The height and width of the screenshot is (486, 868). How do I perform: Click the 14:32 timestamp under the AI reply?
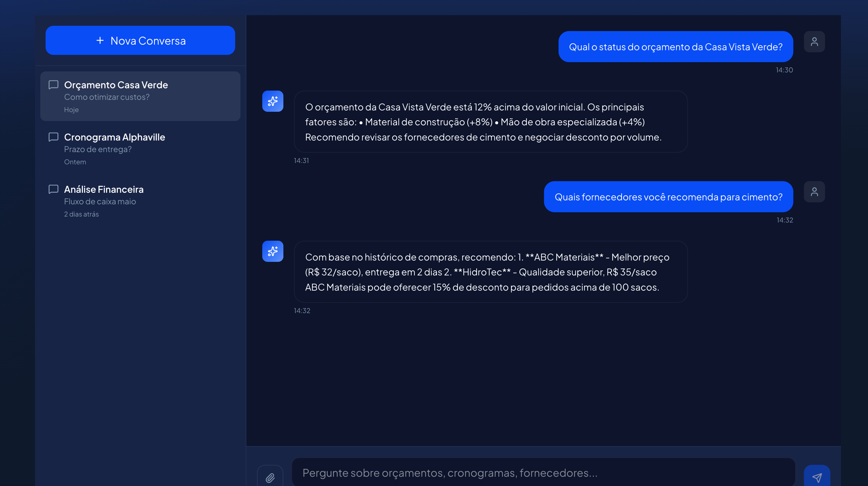click(302, 311)
